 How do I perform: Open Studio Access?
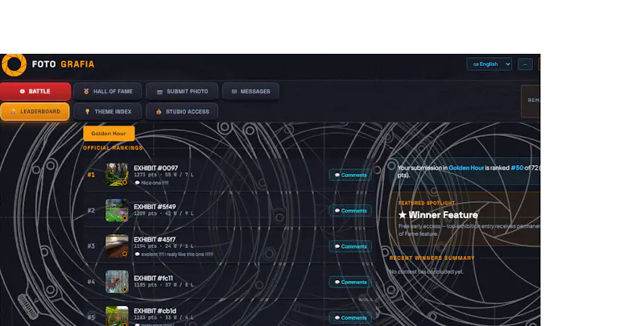182,112
